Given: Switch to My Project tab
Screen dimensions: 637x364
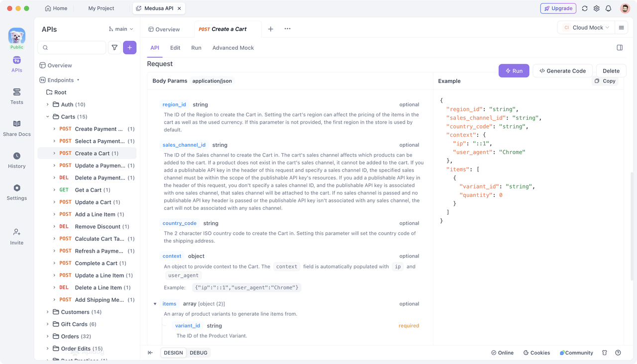Looking at the screenshot, I should pyautogui.click(x=101, y=8).
